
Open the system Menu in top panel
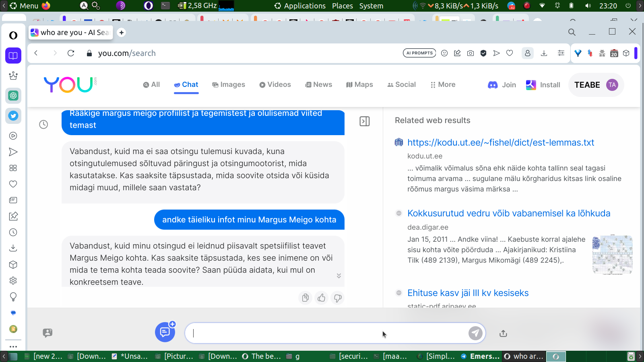click(24, 6)
